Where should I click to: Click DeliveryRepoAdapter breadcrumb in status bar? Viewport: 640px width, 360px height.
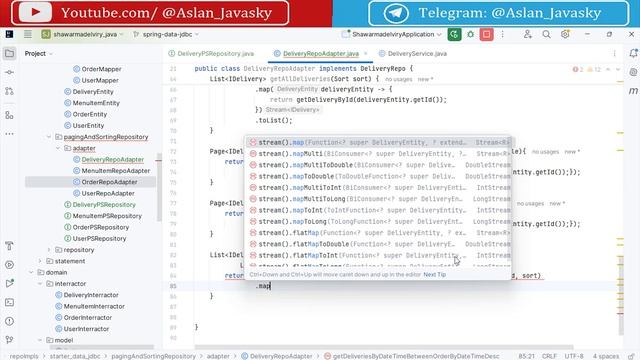[x=277, y=356]
